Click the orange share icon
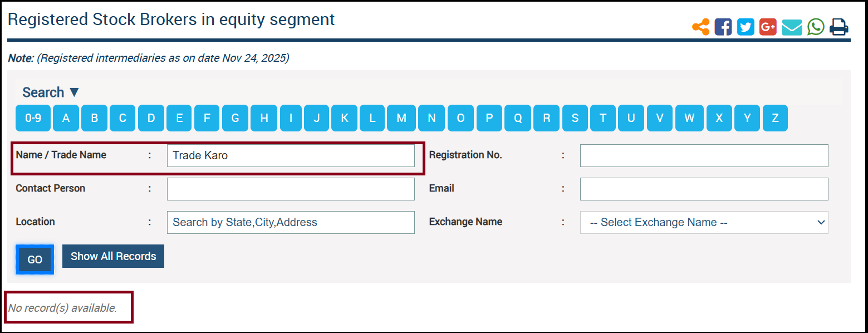This screenshot has width=868, height=333. click(x=700, y=27)
